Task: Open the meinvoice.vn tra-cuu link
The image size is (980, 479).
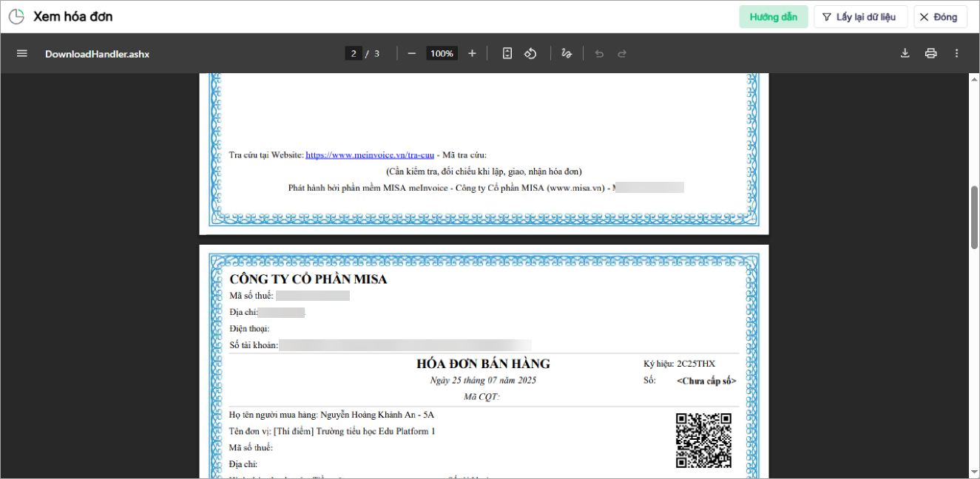Action: 370,155
